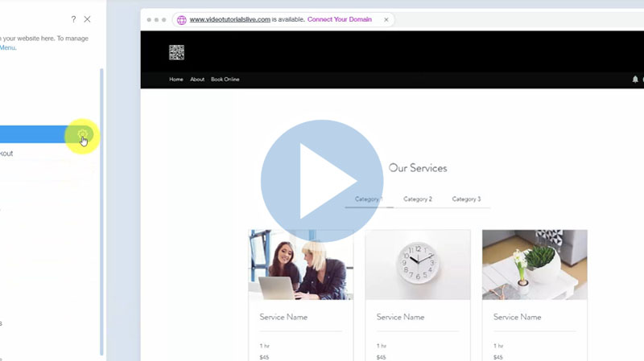
Task: Open the notifications bell icon
Action: click(x=634, y=80)
